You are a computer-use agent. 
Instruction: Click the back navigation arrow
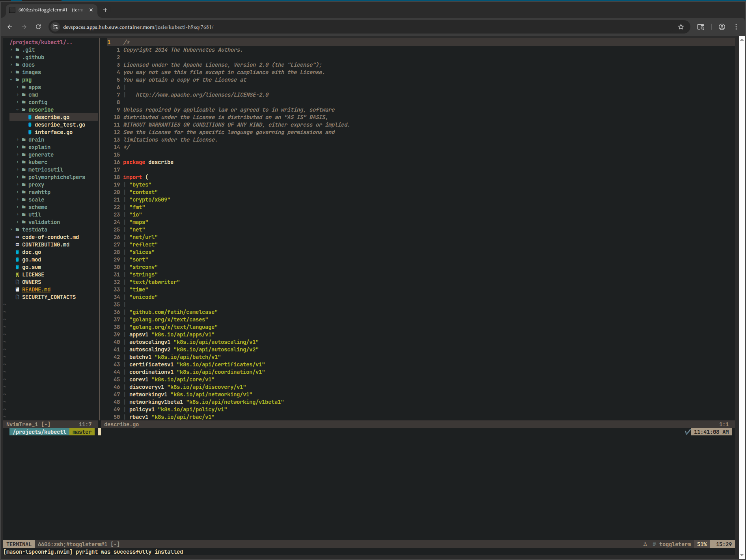tap(10, 27)
